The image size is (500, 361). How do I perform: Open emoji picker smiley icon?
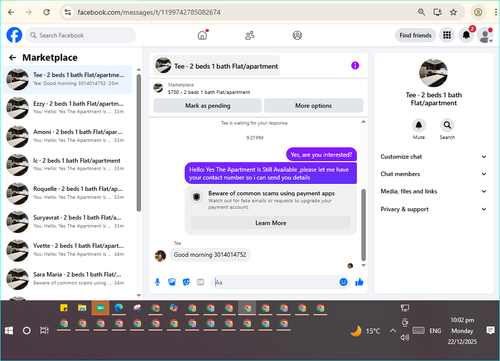(x=343, y=282)
